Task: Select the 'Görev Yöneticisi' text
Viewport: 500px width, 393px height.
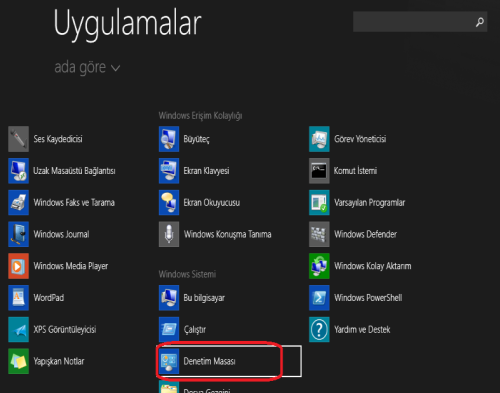Action: click(360, 139)
